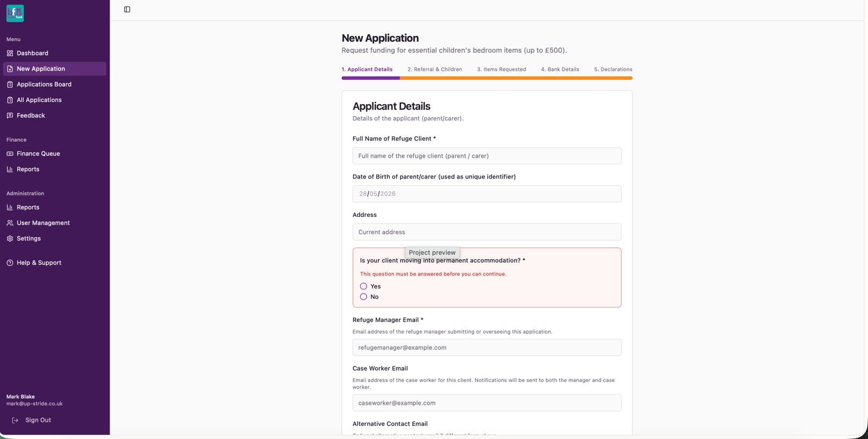The height and width of the screenshot is (439, 868).
Task: Click the Project preview tooltip label
Action: point(432,253)
